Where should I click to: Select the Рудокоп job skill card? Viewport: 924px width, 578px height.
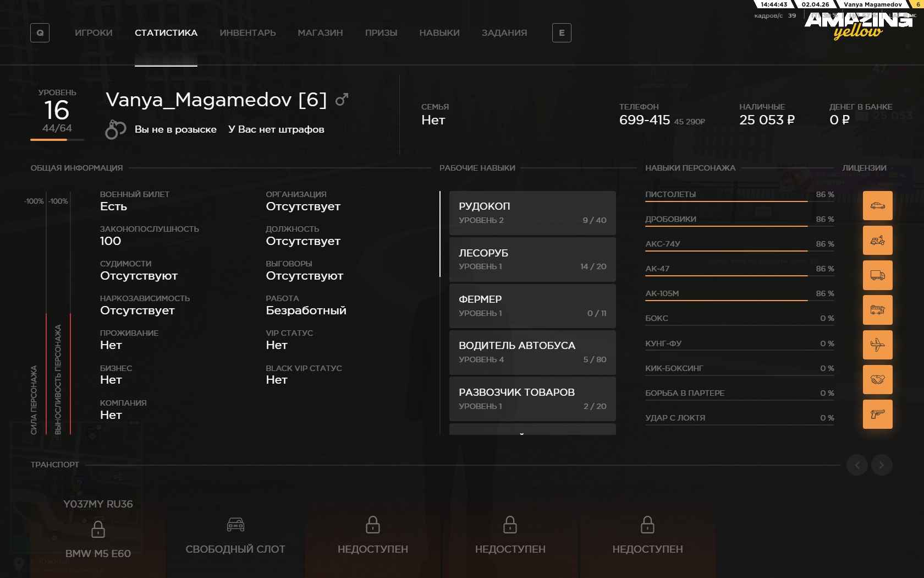point(532,213)
